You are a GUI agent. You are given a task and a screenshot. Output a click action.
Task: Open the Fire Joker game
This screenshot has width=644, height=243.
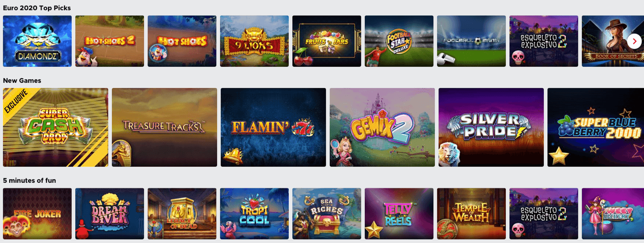pos(37,214)
